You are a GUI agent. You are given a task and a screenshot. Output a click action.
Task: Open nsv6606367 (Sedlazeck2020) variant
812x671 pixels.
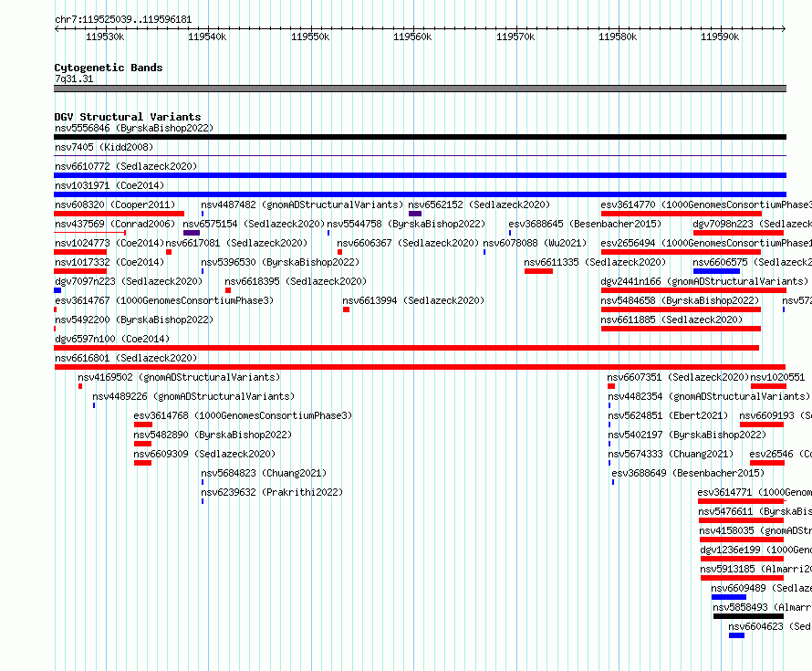coord(408,243)
